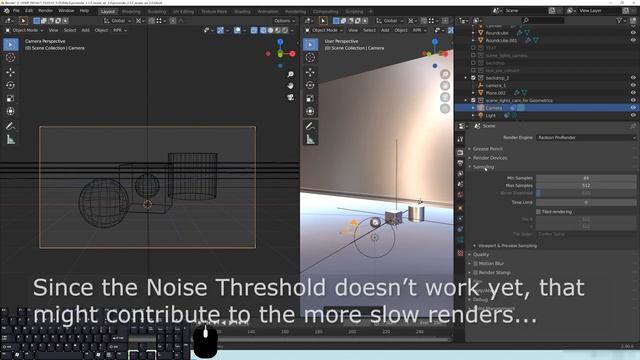
Task: Expand the Grease Pencil panel
Action: click(x=487, y=149)
